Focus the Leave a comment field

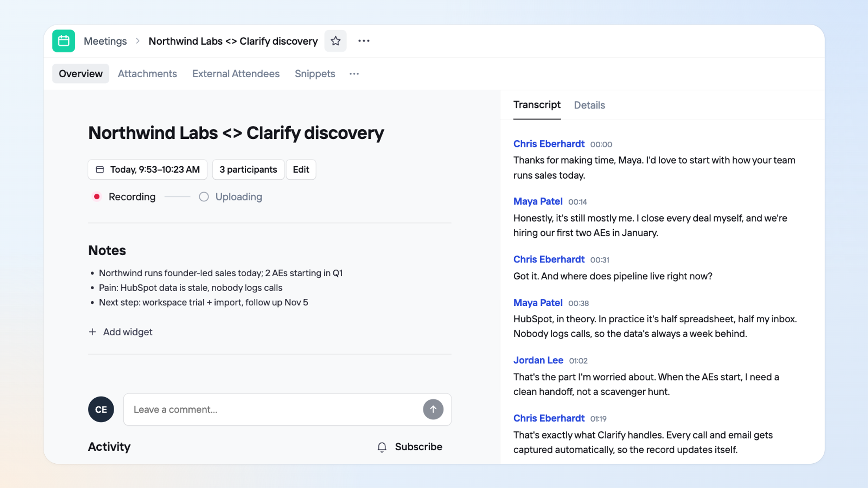287,409
